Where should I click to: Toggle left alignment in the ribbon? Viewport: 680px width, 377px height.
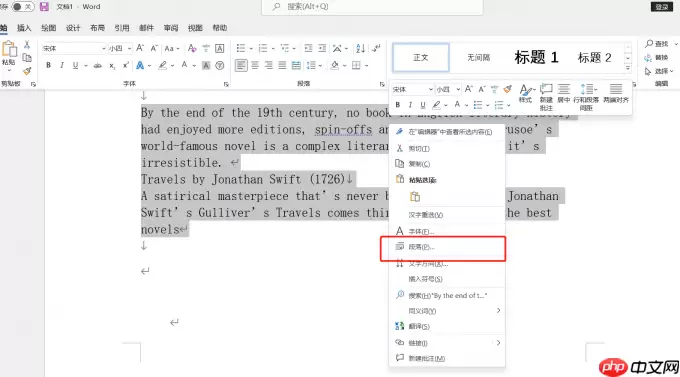tap(241, 66)
